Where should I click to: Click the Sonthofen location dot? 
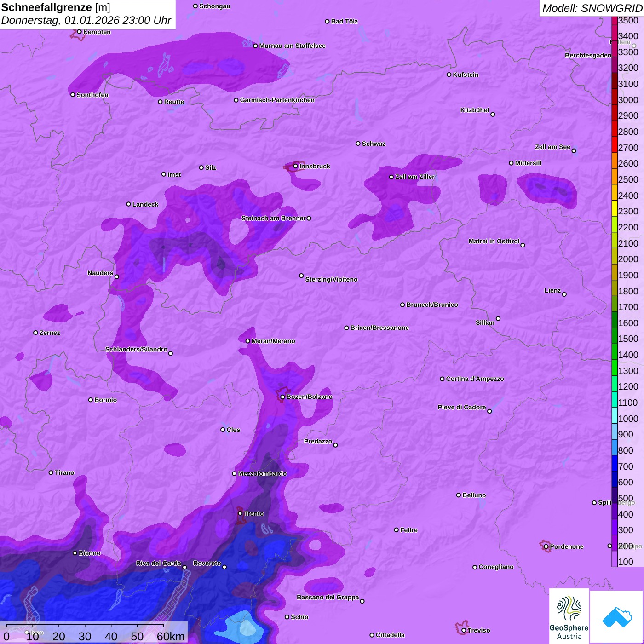click(x=73, y=95)
